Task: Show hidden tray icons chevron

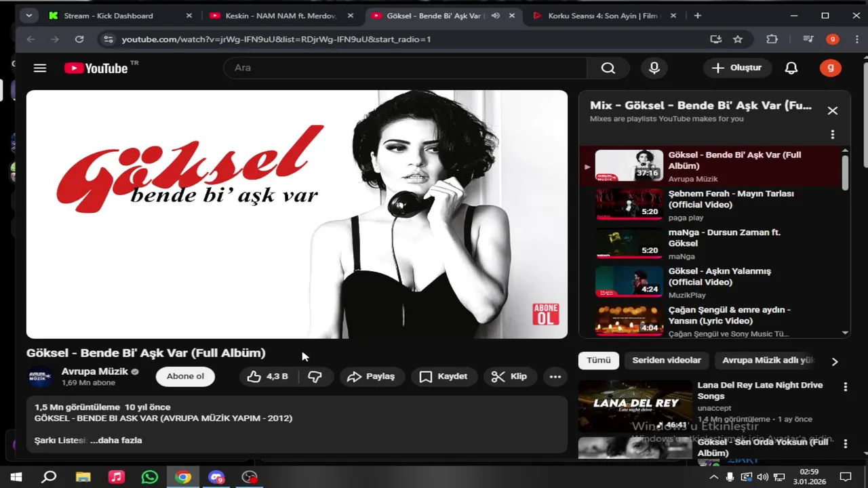Action: [x=713, y=477]
